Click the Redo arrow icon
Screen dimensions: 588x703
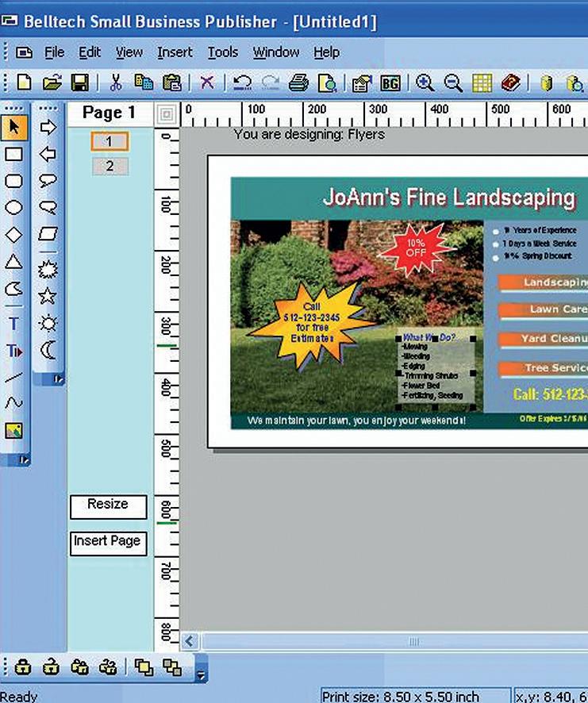[271, 83]
